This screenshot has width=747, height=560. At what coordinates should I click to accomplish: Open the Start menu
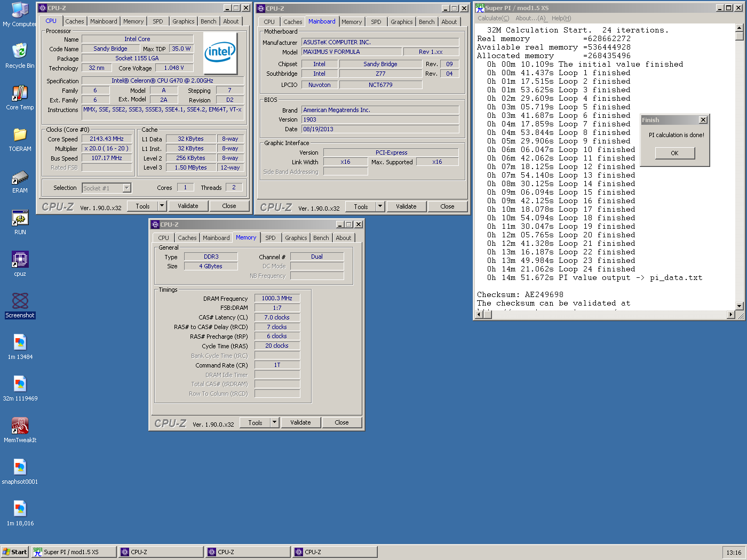14,552
